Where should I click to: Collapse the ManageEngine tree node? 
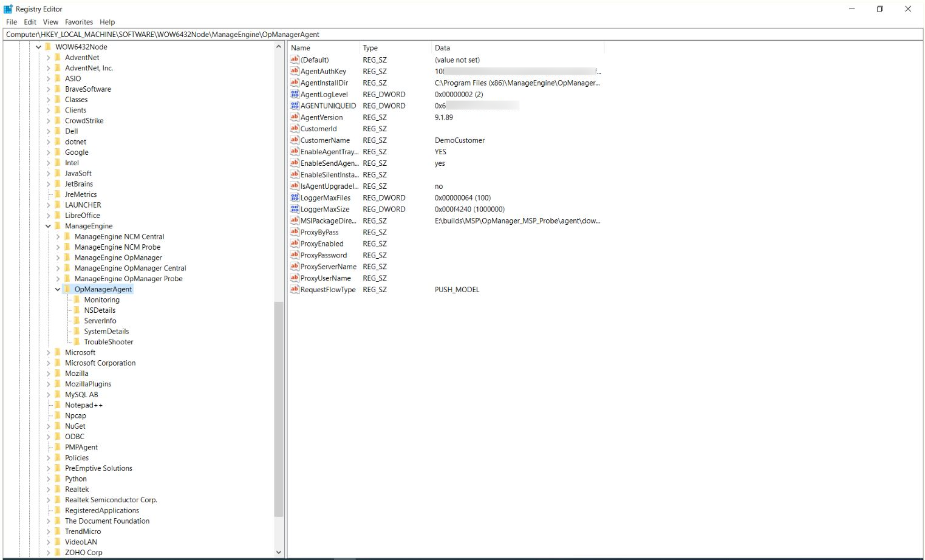(x=48, y=225)
